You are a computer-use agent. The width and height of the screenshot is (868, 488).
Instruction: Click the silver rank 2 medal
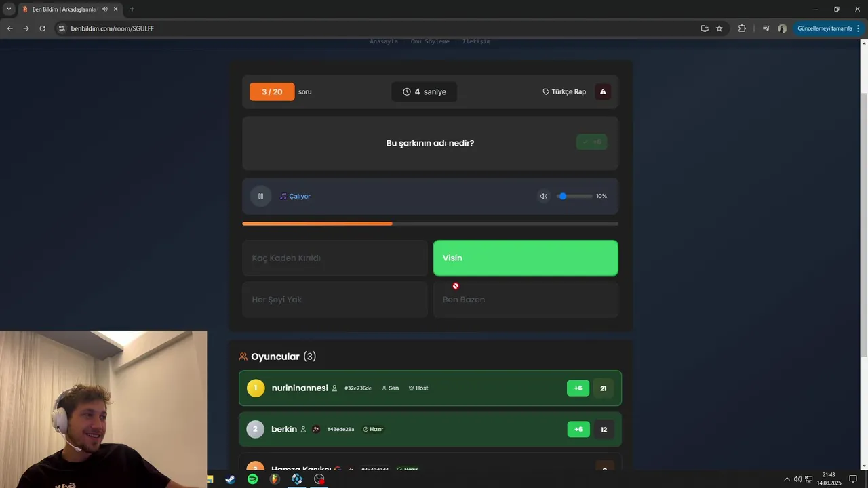pyautogui.click(x=256, y=429)
